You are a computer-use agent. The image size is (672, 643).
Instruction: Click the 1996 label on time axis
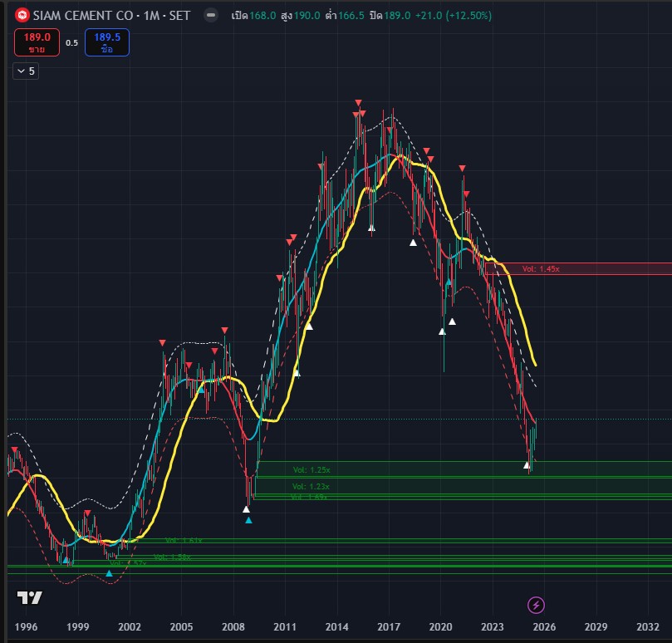(x=26, y=626)
